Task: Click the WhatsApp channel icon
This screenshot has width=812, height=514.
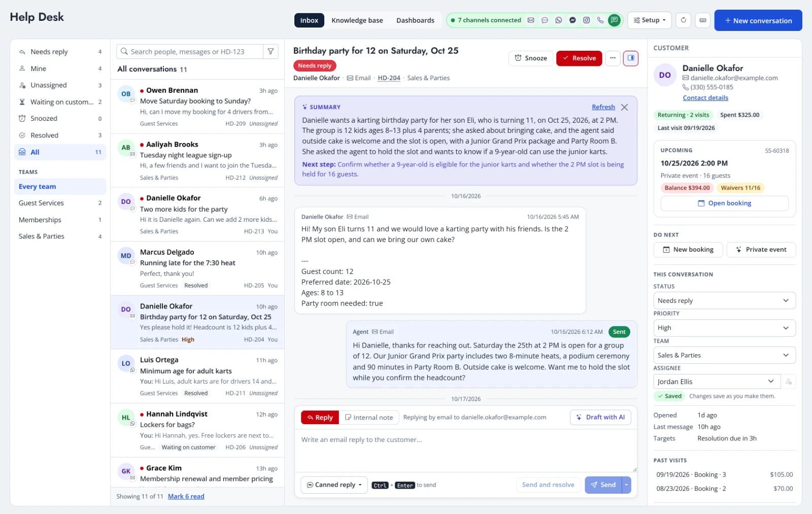Action: (x=559, y=20)
